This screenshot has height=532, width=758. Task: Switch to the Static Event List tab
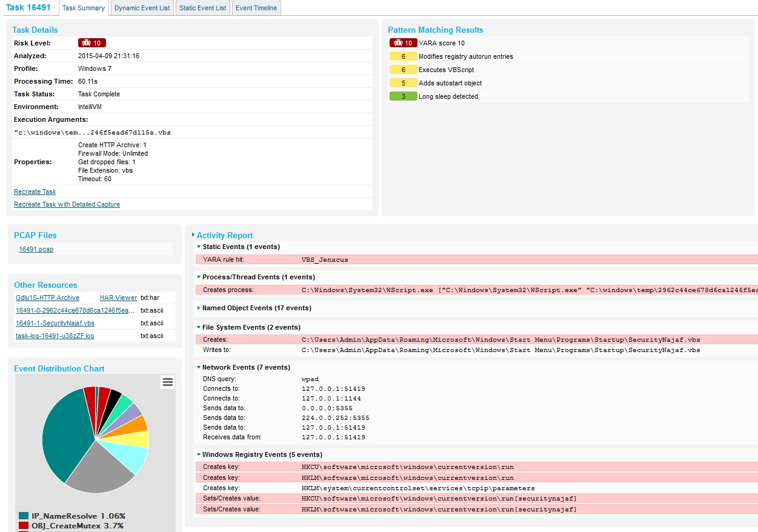(x=203, y=8)
